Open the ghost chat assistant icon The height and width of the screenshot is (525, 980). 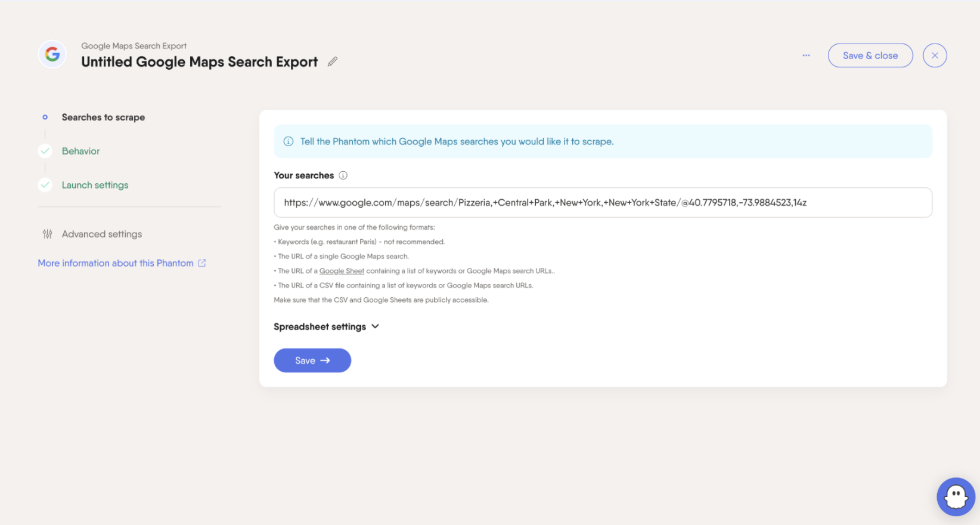tap(956, 496)
